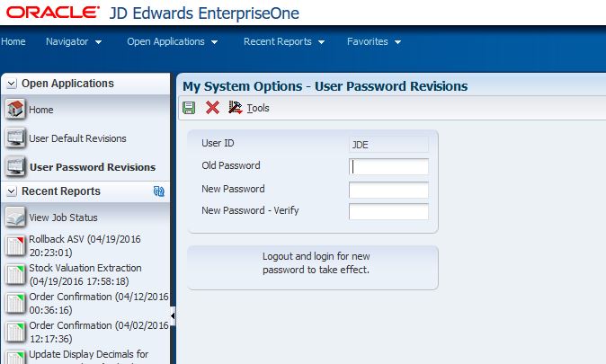The height and width of the screenshot is (364, 606).
Task: Click the New Password - Verify field
Action: [x=388, y=211]
